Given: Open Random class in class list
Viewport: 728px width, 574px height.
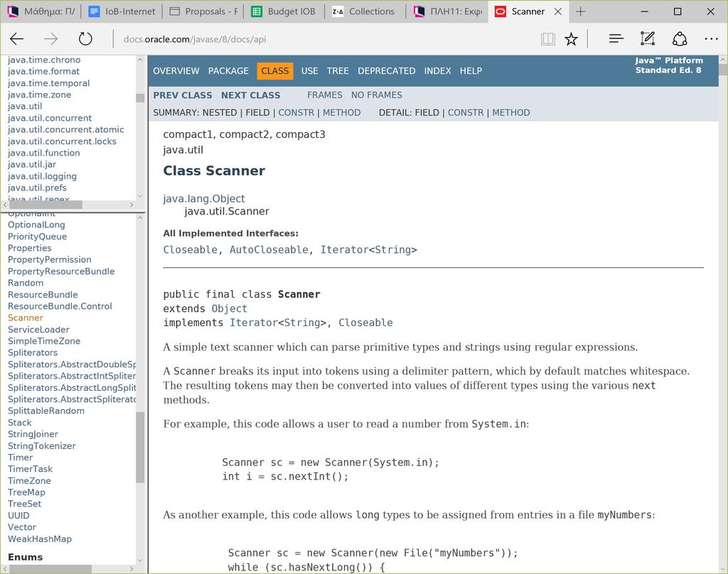Looking at the screenshot, I should point(26,283).
